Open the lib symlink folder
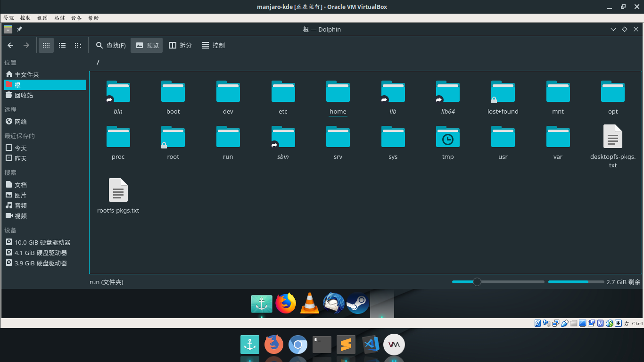The height and width of the screenshot is (362, 644). pos(393,98)
